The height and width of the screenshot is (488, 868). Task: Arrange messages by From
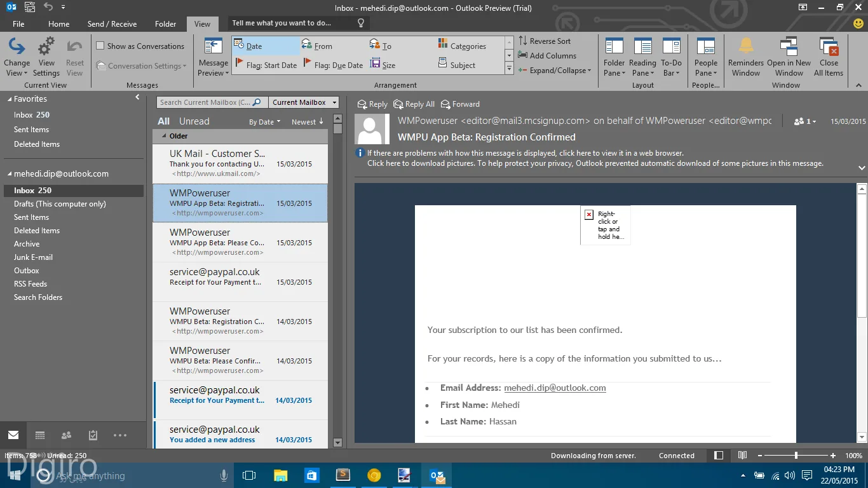(x=323, y=46)
